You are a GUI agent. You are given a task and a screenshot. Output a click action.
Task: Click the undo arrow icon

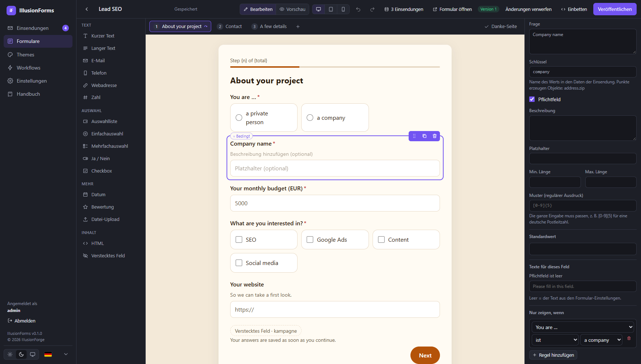(358, 9)
